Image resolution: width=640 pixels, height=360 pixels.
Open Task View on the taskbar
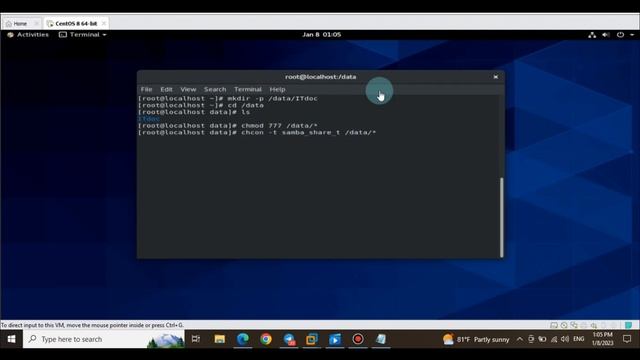tap(196, 339)
